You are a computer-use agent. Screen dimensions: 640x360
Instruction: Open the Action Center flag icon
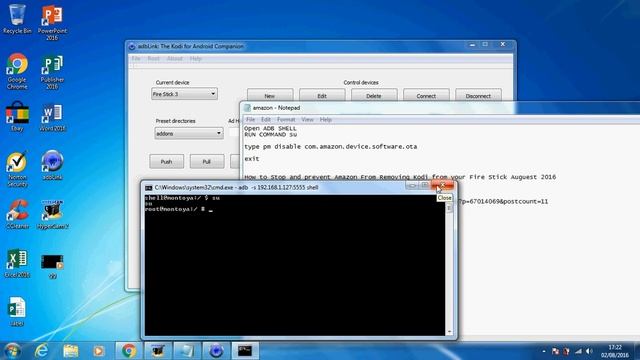click(x=555, y=351)
